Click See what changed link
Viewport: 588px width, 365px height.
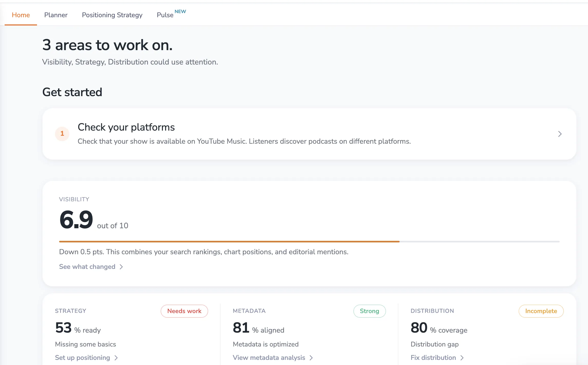click(87, 267)
